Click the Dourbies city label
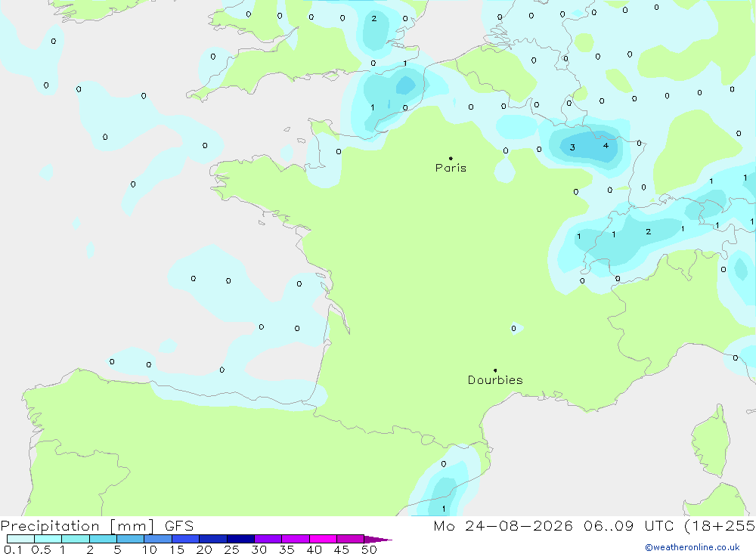Image resolution: width=756 pixels, height=554 pixels. click(x=495, y=380)
